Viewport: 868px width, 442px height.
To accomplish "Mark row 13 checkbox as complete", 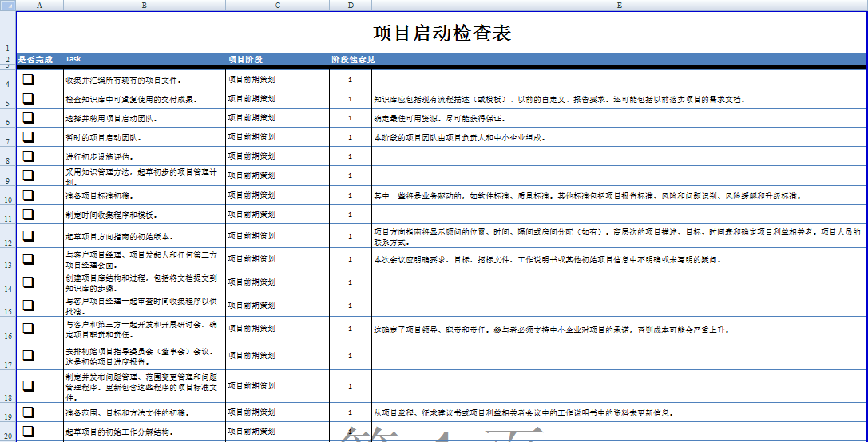I will [28, 258].
